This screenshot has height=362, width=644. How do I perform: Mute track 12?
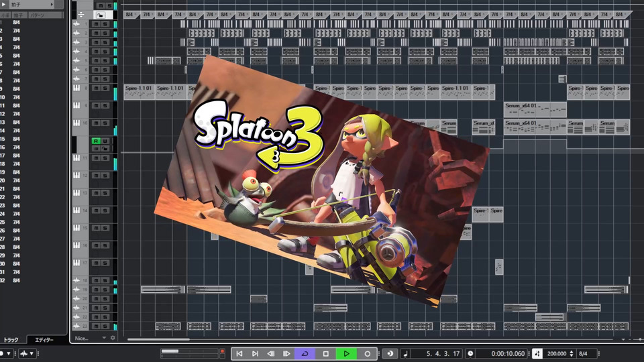96,175
